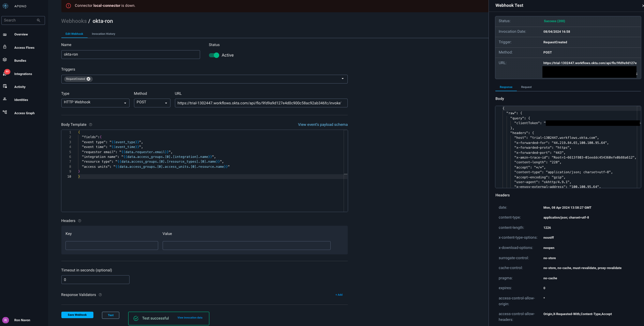Click the Test button
The image size is (644, 326).
tap(110, 315)
